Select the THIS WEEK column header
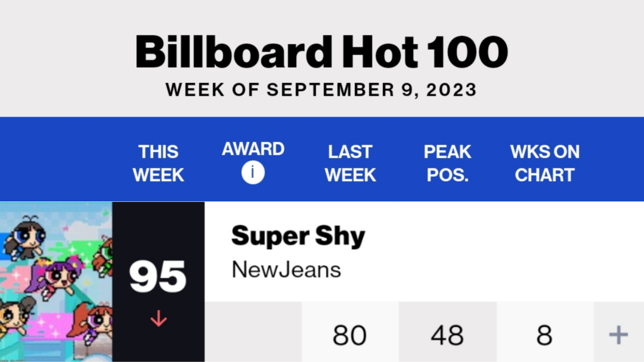The height and width of the screenshot is (362, 644). 158,163
